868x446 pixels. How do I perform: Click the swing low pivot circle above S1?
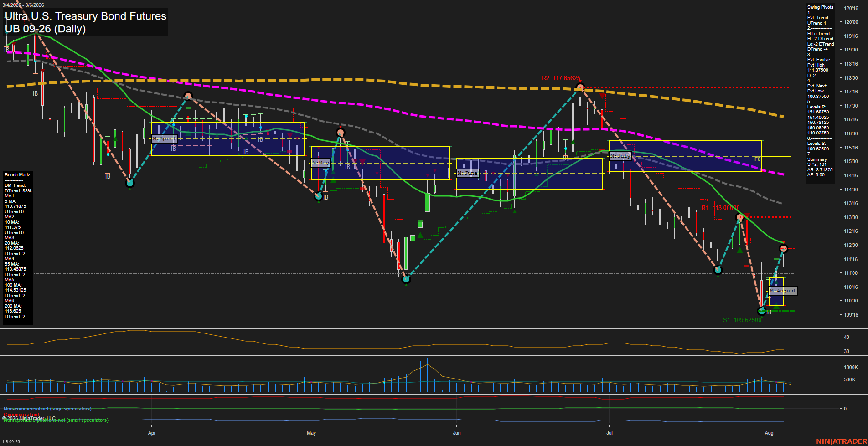click(x=761, y=312)
